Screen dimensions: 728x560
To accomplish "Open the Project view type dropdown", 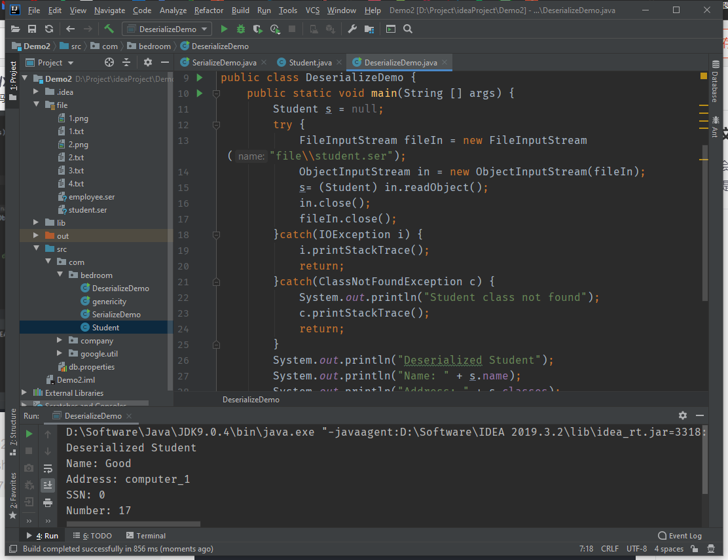I will pos(50,62).
